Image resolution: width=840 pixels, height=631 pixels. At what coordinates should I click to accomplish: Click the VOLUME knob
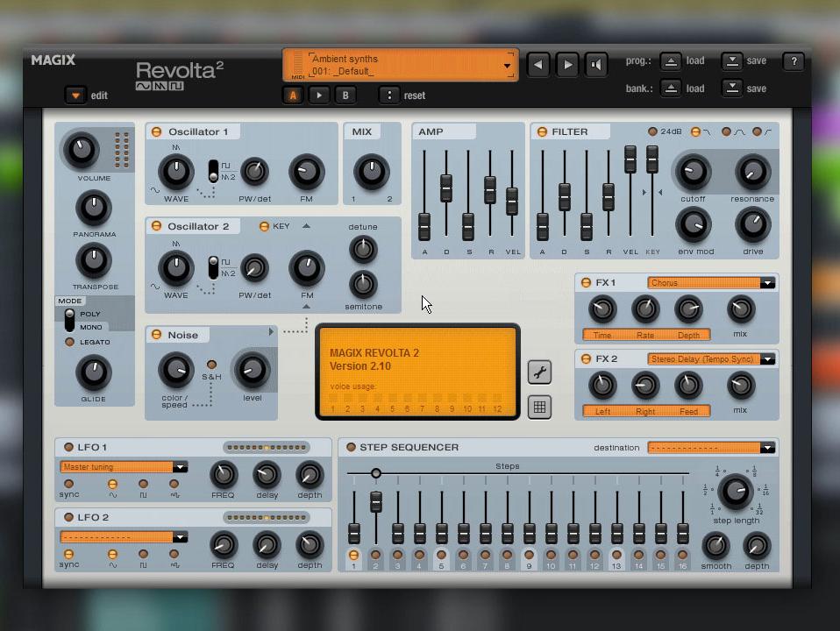(x=82, y=149)
